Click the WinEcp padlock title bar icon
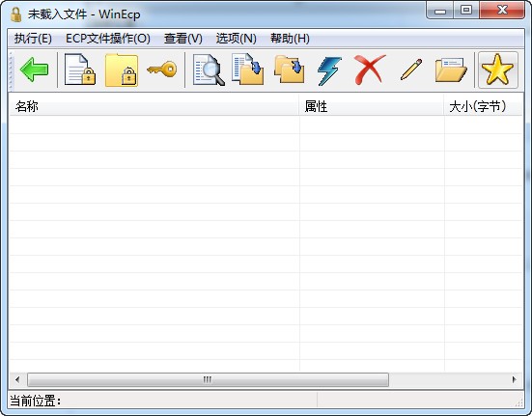The height and width of the screenshot is (416, 532). tap(15, 14)
